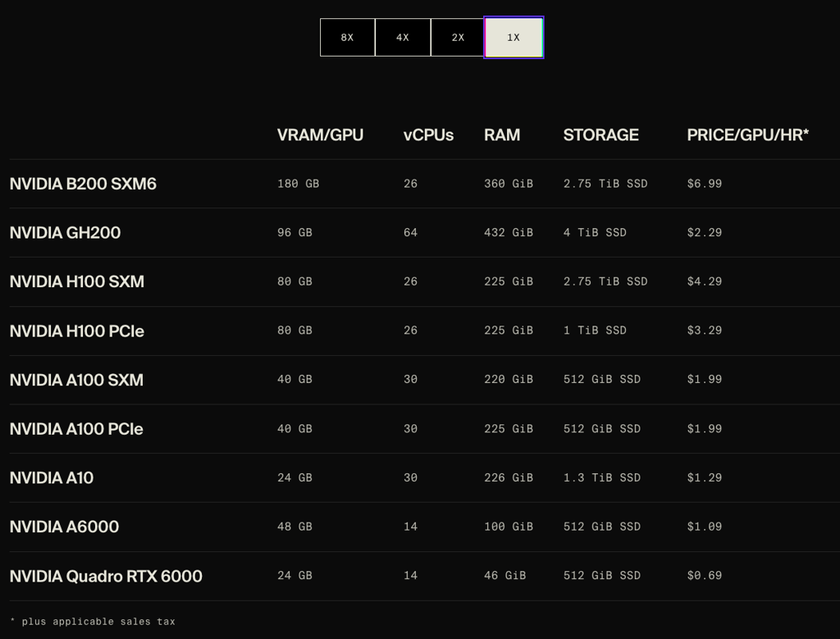Click the 48 GB VRAM value for A6000
The height and width of the screenshot is (639, 840).
coord(294,527)
